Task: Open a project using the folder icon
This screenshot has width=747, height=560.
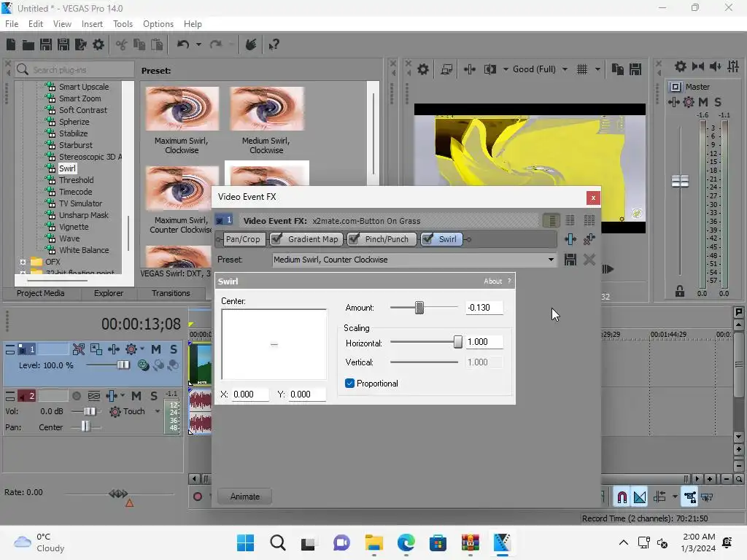Action: [28, 44]
